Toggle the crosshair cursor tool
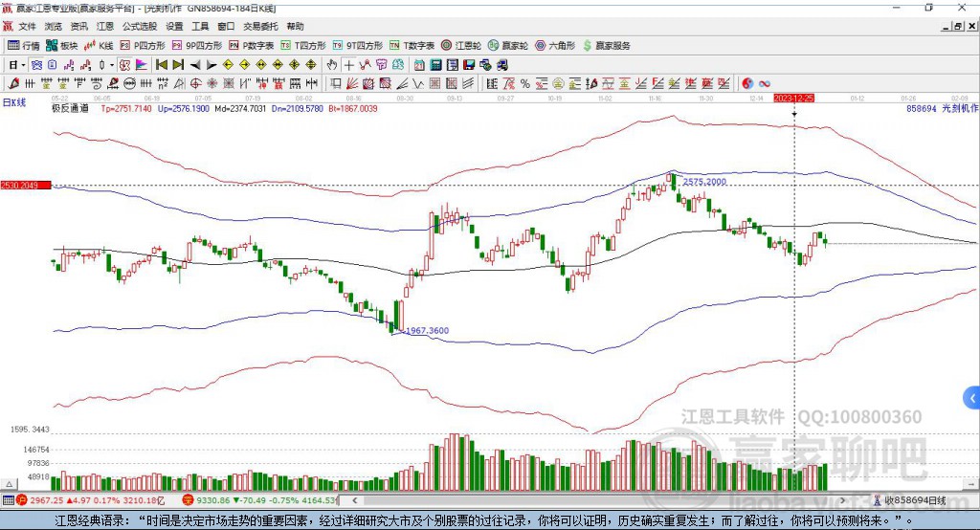The width and height of the screenshot is (980, 530). coord(348,65)
